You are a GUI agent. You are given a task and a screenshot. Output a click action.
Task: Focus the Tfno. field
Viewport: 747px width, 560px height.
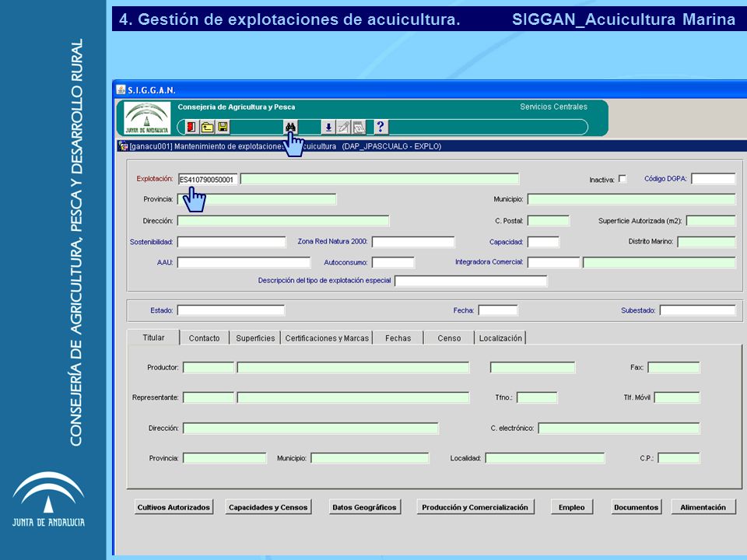pyautogui.click(x=537, y=397)
